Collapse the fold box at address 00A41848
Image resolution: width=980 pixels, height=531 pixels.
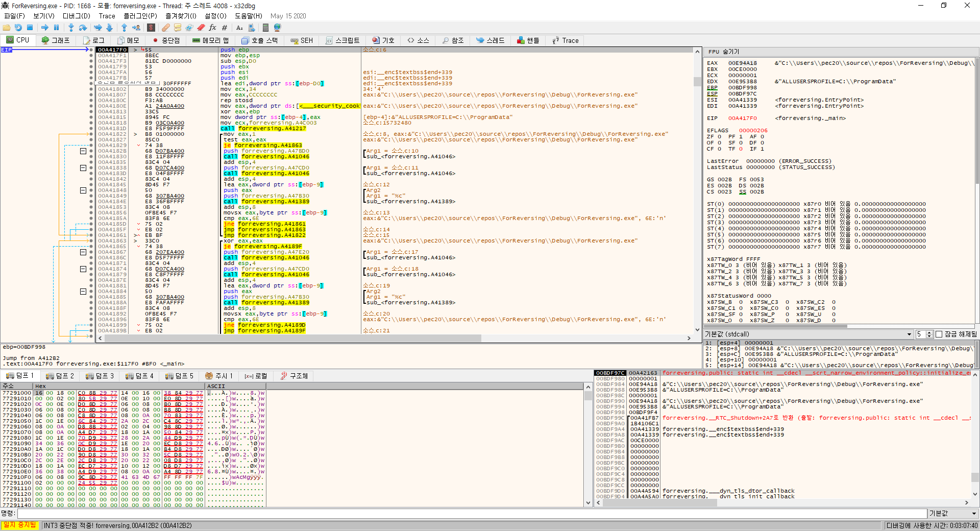(x=83, y=190)
